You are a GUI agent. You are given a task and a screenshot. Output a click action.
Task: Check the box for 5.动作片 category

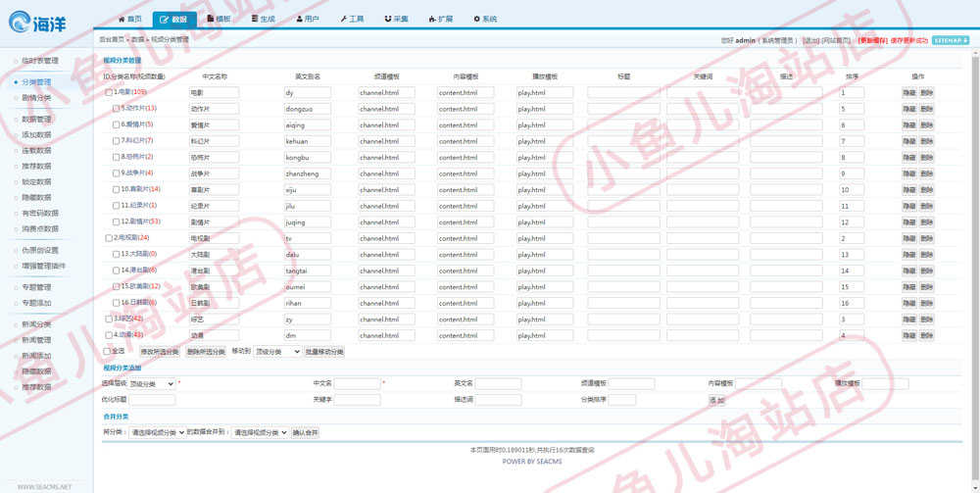coord(116,108)
